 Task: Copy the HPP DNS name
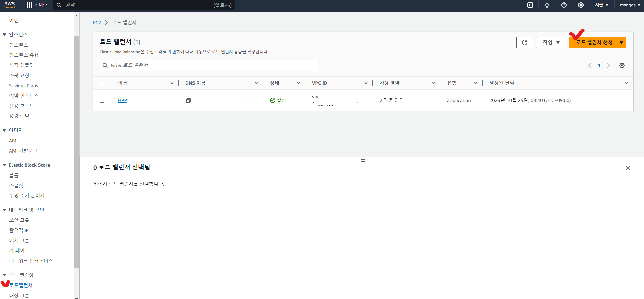point(188,100)
